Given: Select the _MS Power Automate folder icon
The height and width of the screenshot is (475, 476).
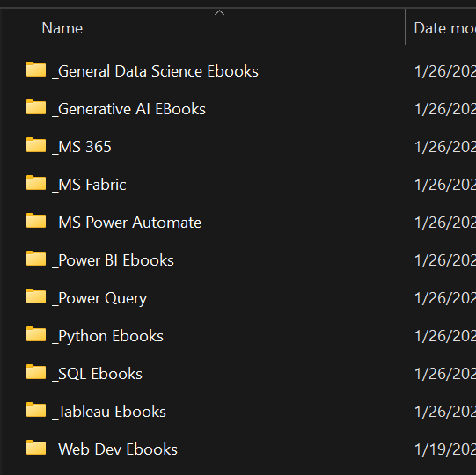Looking at the screenshot, I should click(36, 221).
